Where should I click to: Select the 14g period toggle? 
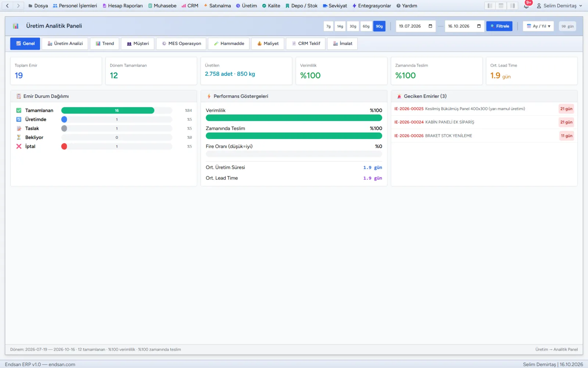click(340, 26)
